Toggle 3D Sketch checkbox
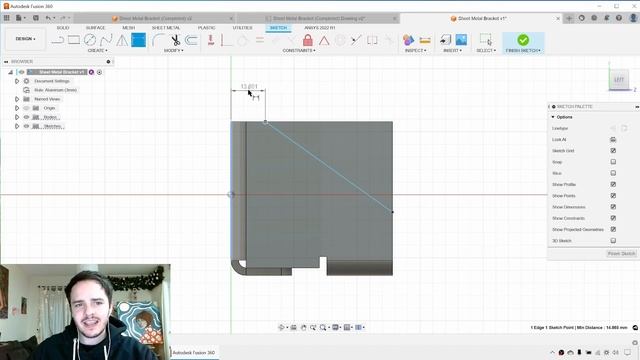The height and width of the screenshot is (360, 640). click(x=613, y=241)
